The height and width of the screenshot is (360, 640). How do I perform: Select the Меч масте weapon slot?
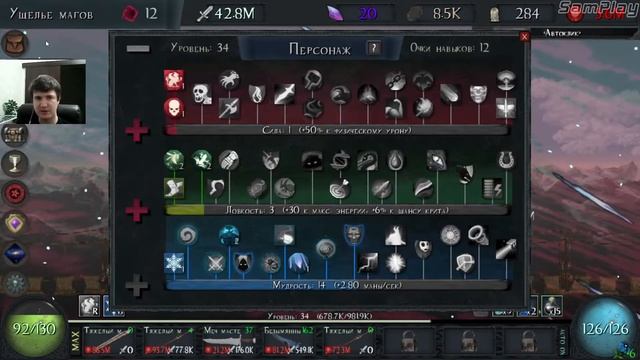click(229, 340)
